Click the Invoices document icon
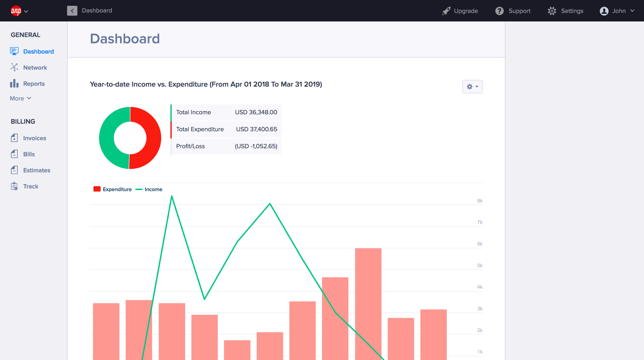 tap(14, 138)
